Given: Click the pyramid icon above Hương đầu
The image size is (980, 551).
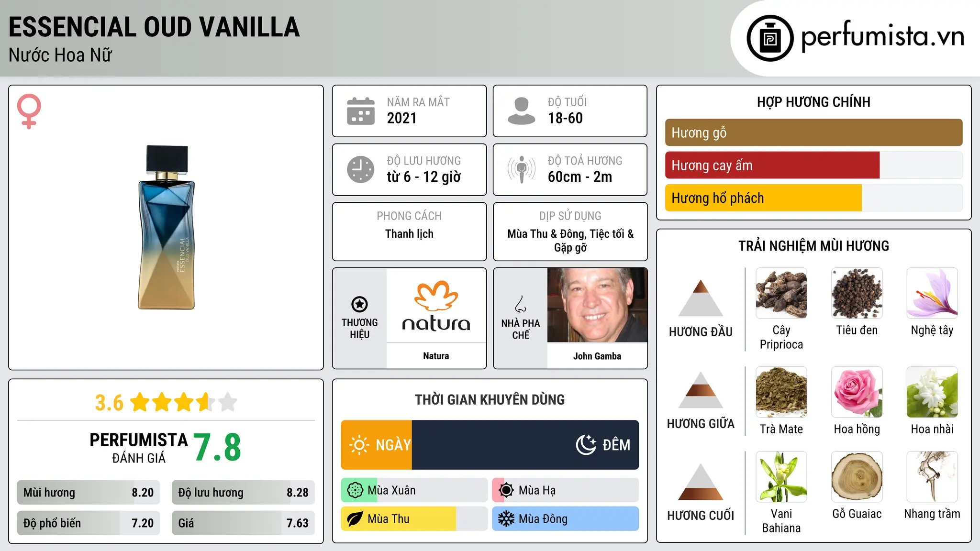Looking at the screenshot, I should click(x=701, y=298).
